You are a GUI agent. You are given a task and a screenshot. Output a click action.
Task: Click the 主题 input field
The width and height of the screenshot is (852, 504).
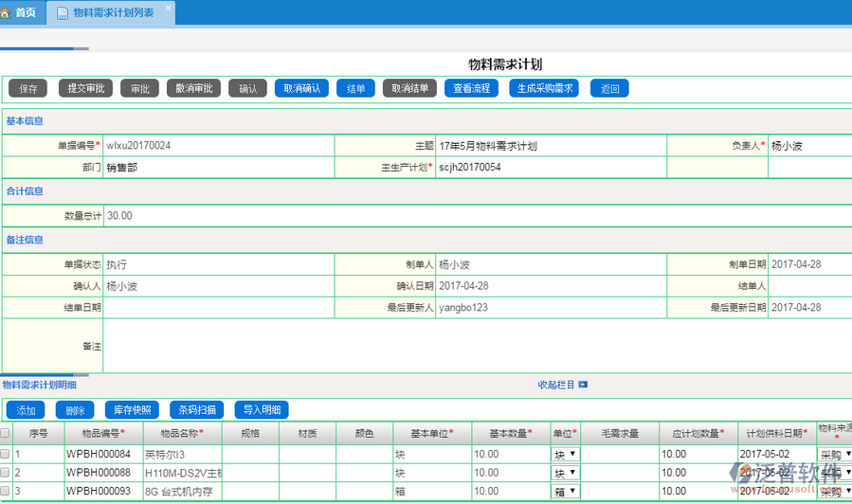pos(550,146)
